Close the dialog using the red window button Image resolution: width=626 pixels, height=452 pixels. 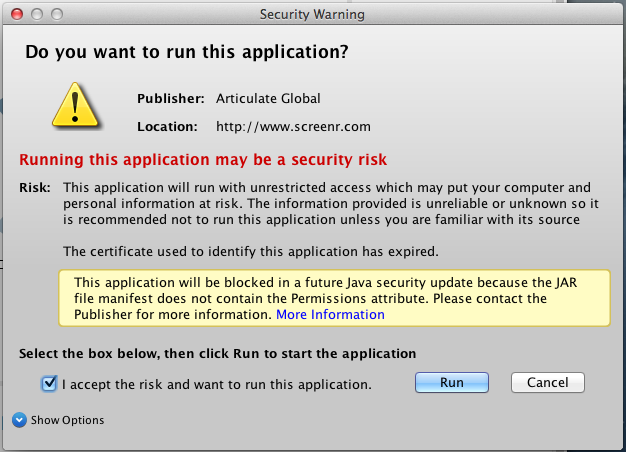click(16, 15)
